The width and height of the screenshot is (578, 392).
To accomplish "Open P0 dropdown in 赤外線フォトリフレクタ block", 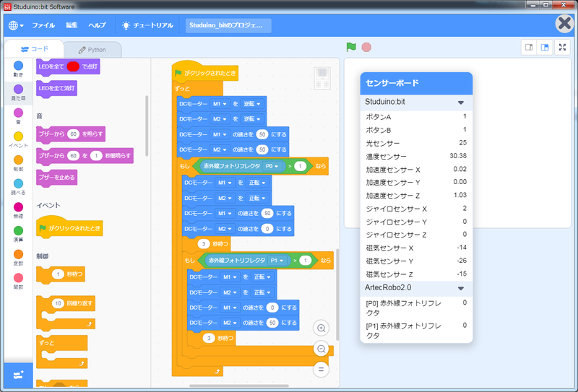I will [272, 166].
